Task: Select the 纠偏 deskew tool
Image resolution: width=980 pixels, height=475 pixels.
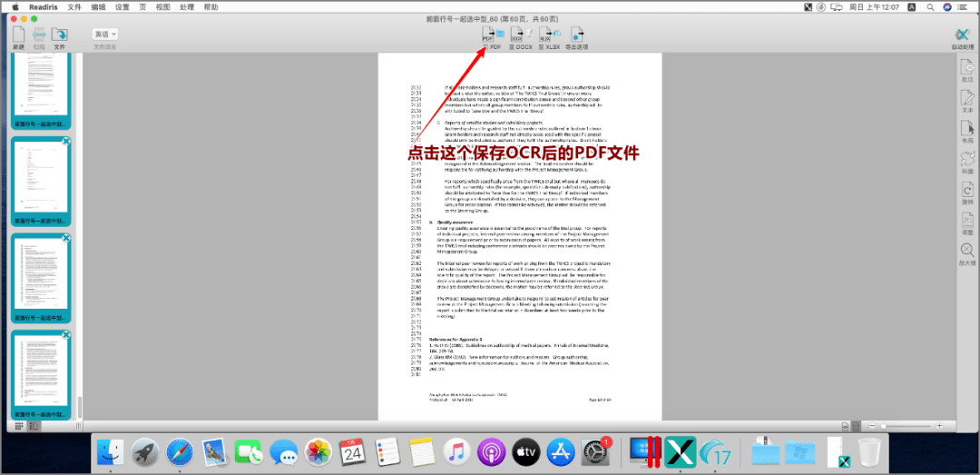Action: 967,158
